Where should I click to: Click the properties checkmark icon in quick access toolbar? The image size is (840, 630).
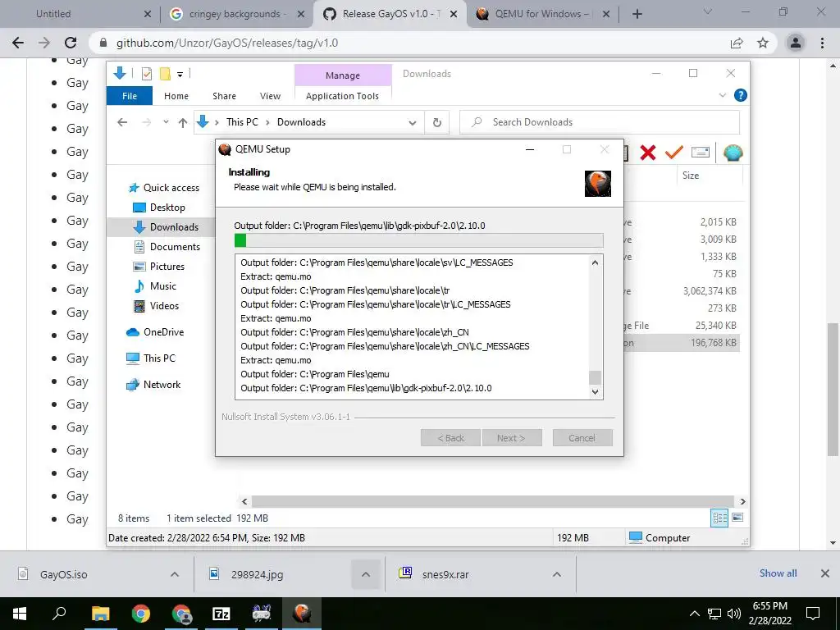click(146, 74)
